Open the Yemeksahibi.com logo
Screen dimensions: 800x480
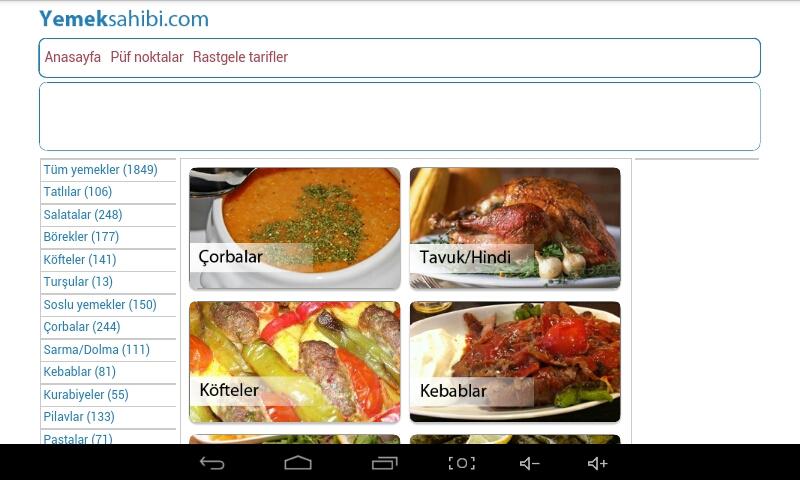[124, 19]
